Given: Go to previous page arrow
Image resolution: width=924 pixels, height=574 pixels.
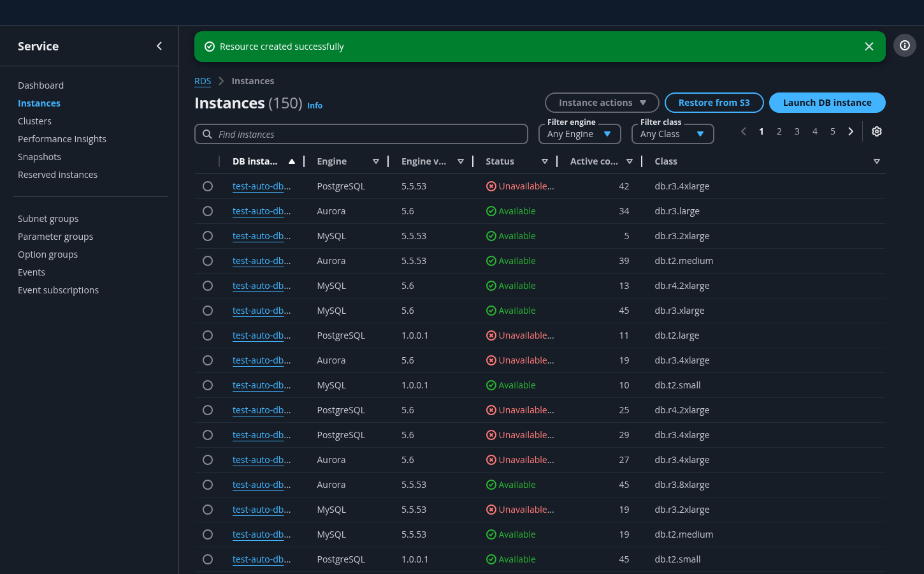Looking at the screenshot, I should (x=743, y=131).
